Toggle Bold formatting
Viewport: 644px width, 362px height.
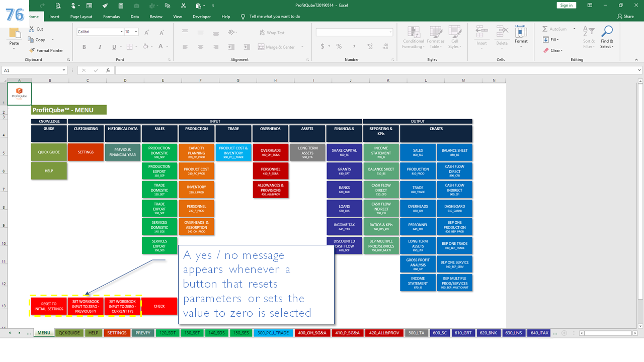tap(84, 47)
